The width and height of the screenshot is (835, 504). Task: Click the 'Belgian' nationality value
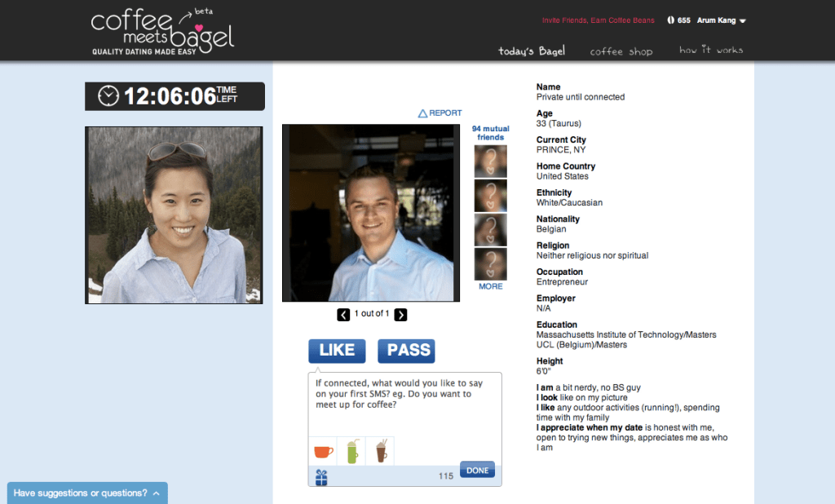(551, 229)
